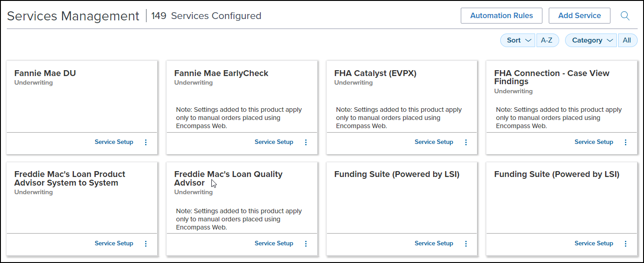
Task: Toggle the A-Z sort order chip
Action: pyautogui.click(x=547, y=40)
